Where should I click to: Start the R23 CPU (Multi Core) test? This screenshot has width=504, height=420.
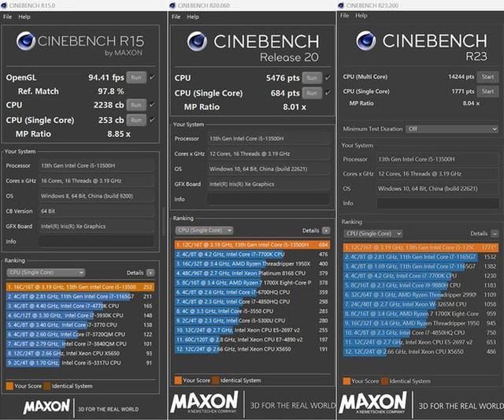click(487, 77)
